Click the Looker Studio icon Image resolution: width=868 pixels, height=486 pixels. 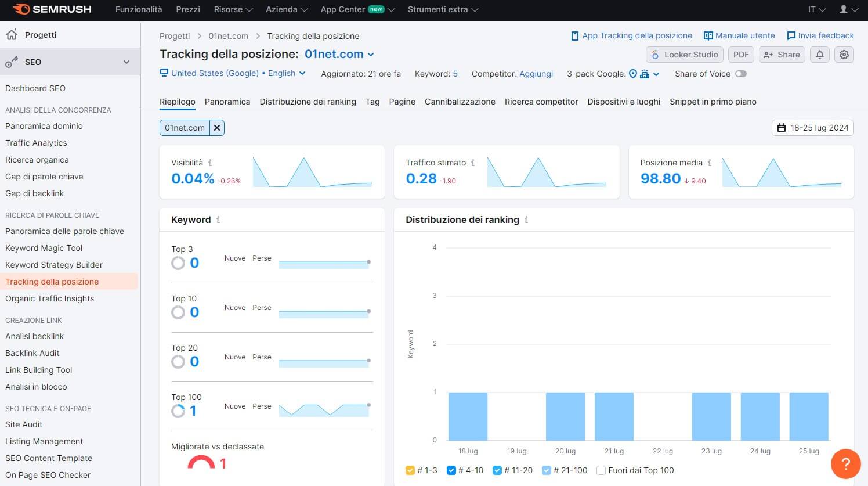(655, 55)
